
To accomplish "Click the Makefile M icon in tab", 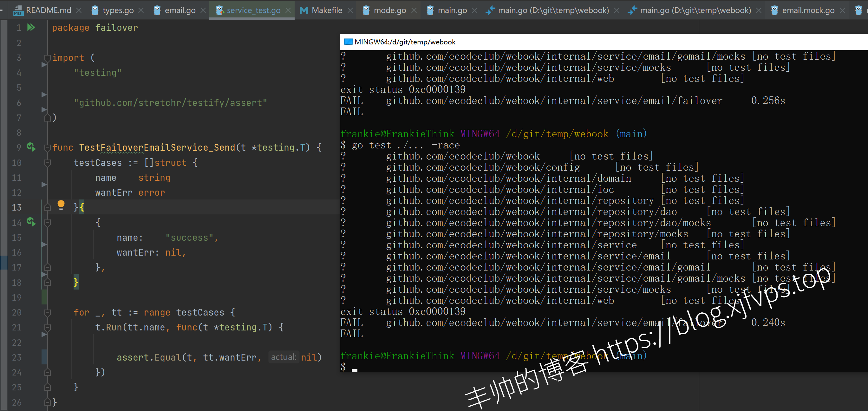I will pyautogui.click(x=304, y=10).
